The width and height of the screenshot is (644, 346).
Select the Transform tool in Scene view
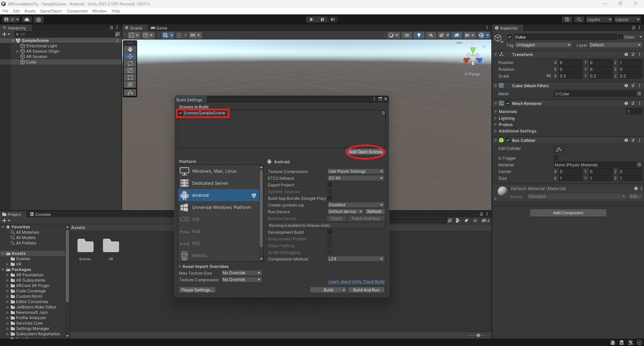point(130,84)
